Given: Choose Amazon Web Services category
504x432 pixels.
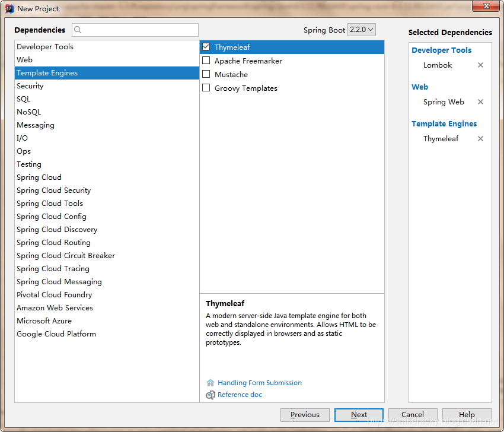Looking at the screenshot, I should tap(107, 308).
